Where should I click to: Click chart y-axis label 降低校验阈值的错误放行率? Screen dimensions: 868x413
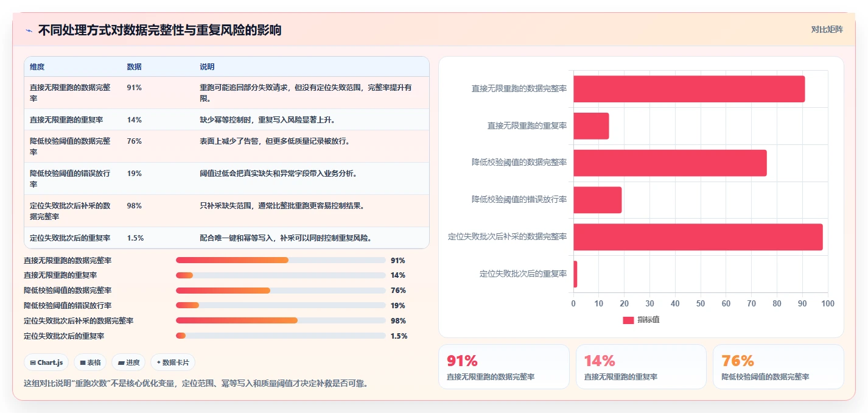click(x=519, y=200)
